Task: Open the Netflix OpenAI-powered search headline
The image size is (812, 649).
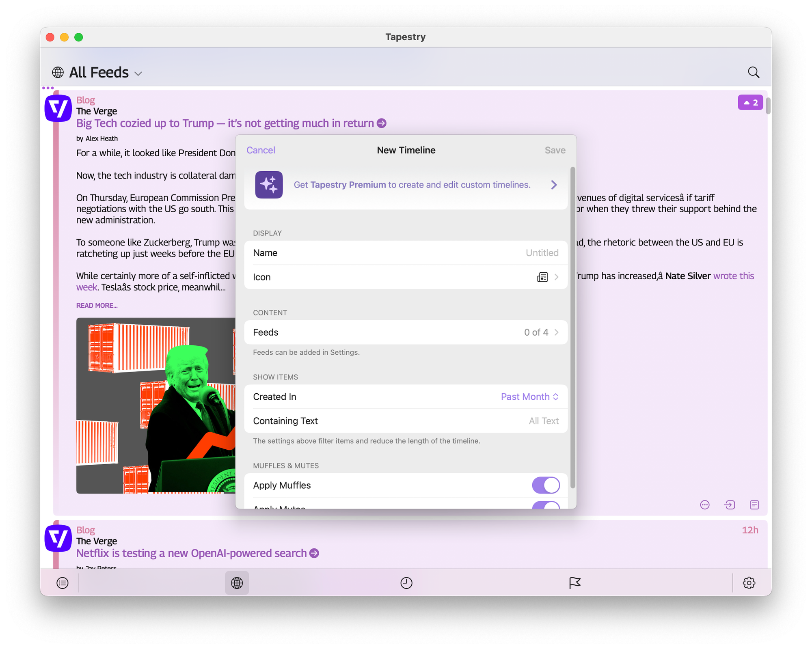Action: click(x=191, y=553)
